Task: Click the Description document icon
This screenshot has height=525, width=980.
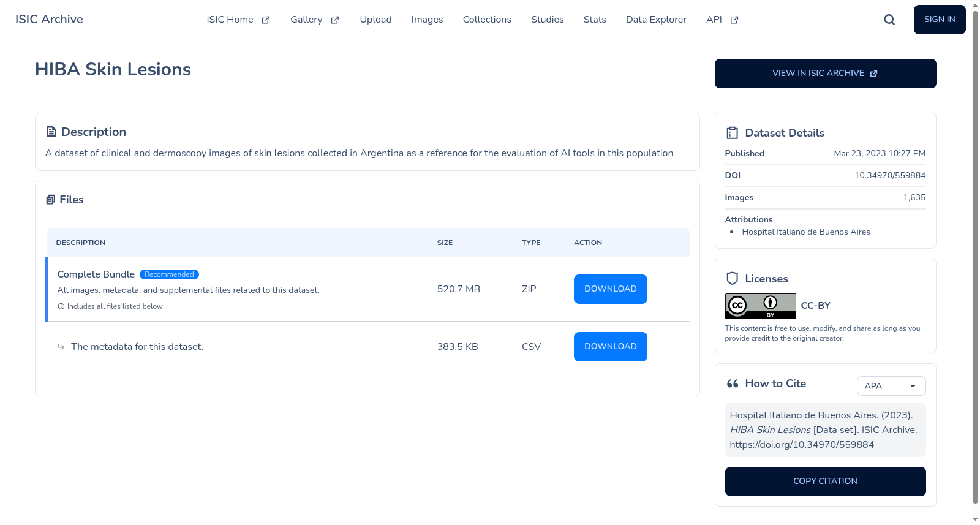Action: (51, 132)
